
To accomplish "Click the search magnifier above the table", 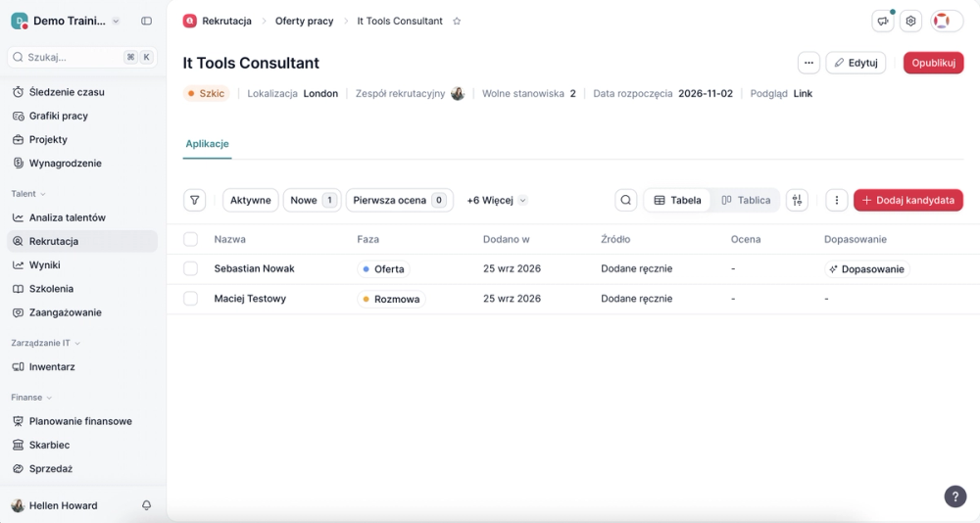I will pyautogui.click(x=625, y=201).
